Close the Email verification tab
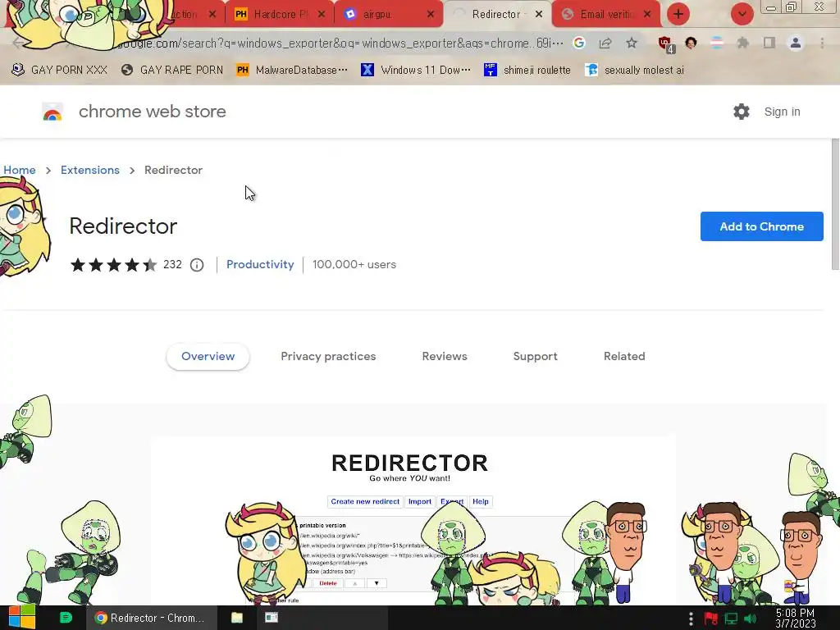This screenshot has width=840, height=630. tap(647, 14)
